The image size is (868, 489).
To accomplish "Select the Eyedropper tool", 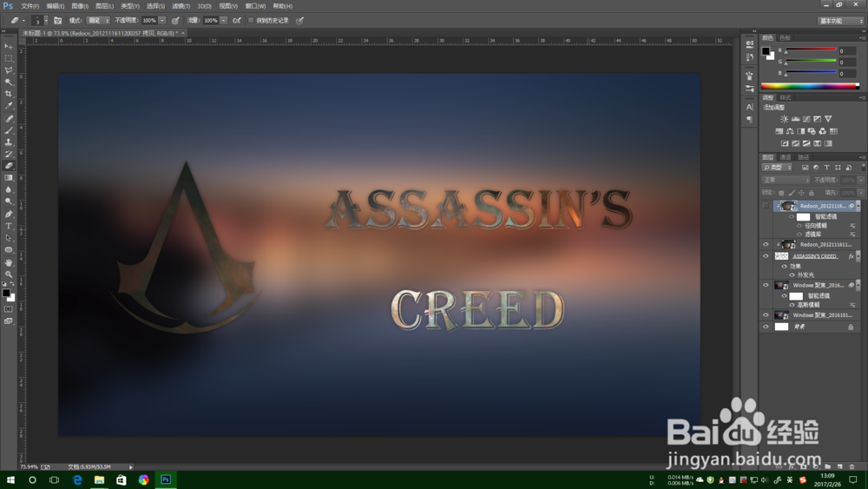I will point(9,105).
